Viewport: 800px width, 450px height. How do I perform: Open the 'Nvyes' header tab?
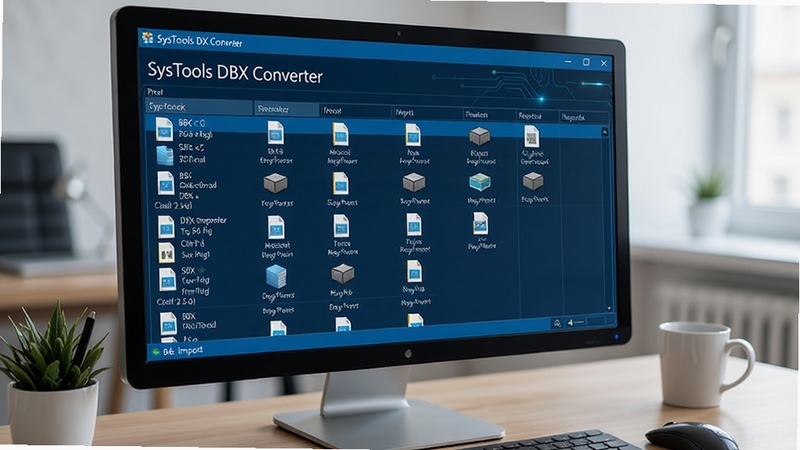[x=427, y=113]
